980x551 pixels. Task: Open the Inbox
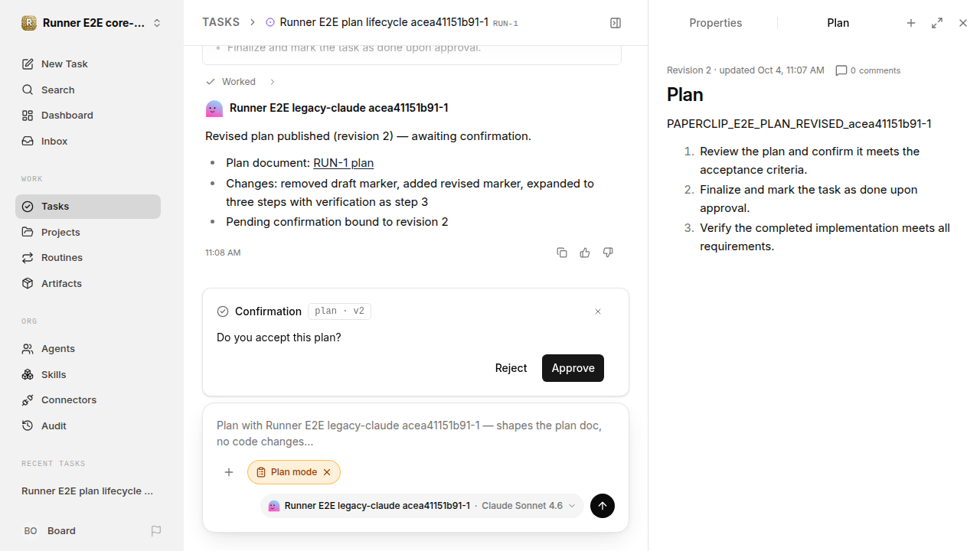(88, 142)
